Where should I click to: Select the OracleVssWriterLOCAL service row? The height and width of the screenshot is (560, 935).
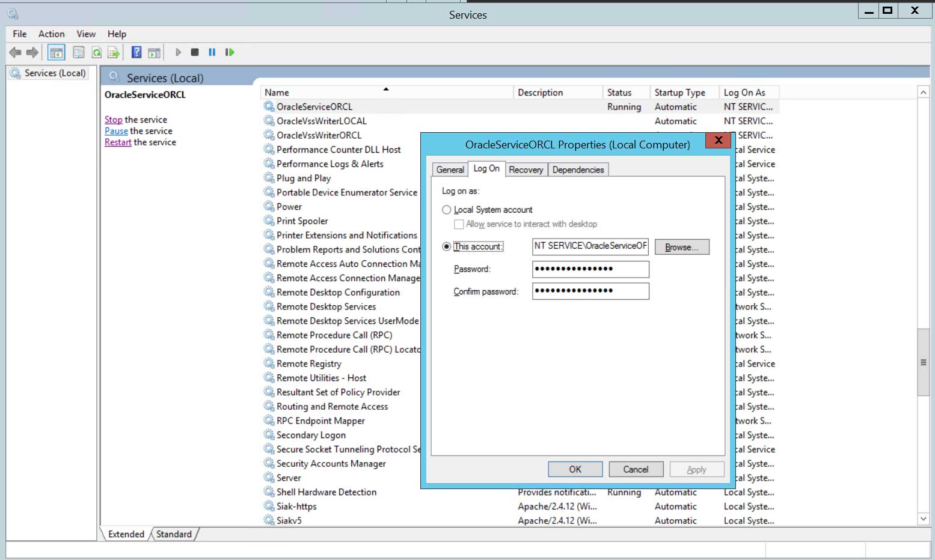click(x=520, y=121)
